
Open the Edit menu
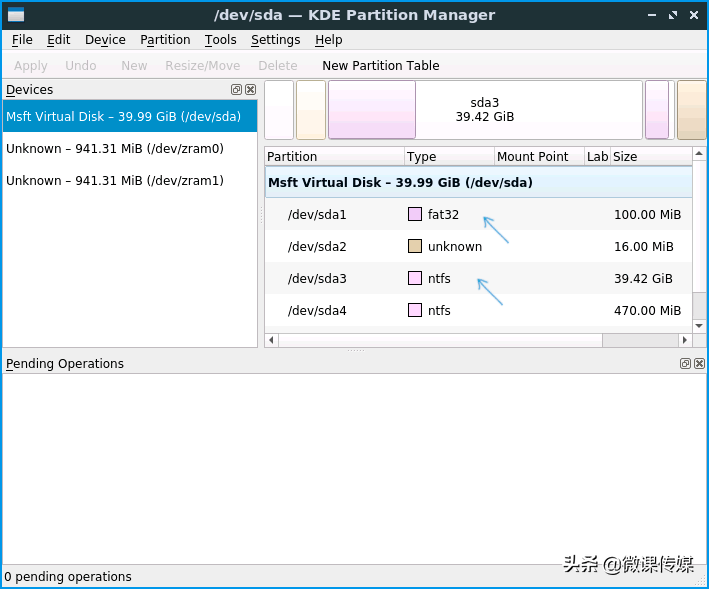(x=59, y=40)
